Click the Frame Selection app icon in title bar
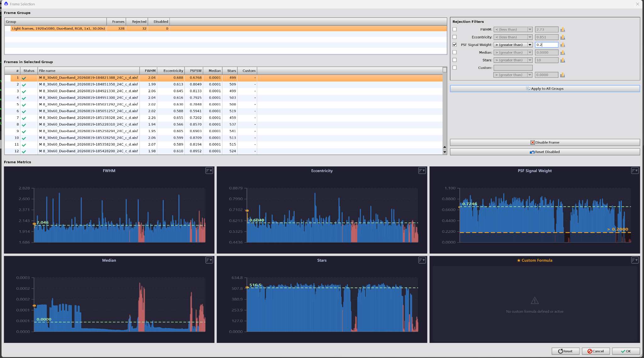Viewport: 644px width, 358px height. click(x=6, y=4)
